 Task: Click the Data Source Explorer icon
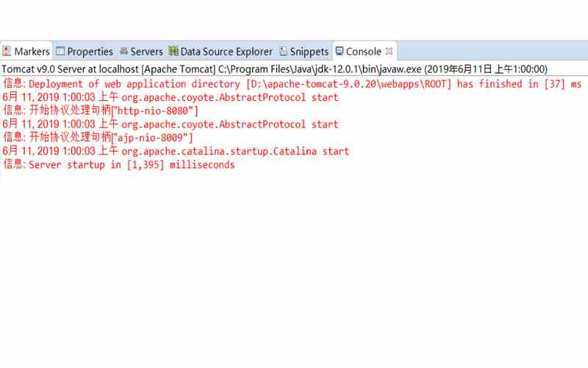[173, 51]
